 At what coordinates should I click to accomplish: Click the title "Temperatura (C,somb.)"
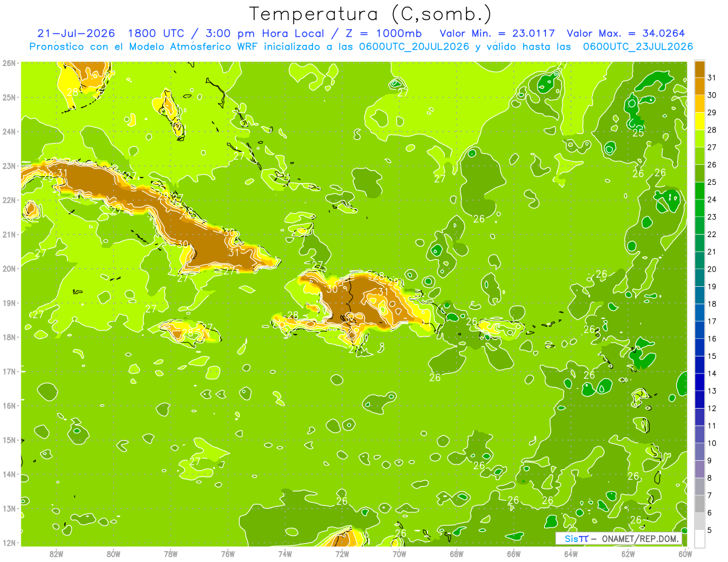tap(371, 13)
